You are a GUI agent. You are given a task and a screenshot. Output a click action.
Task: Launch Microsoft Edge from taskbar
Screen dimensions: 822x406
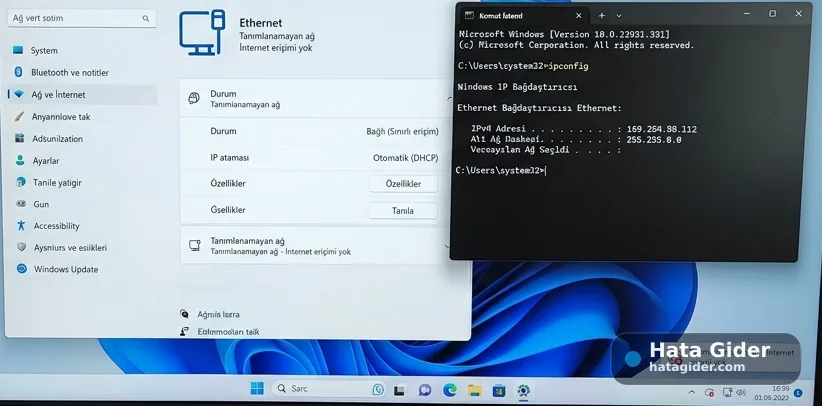[x=450, y=390]
